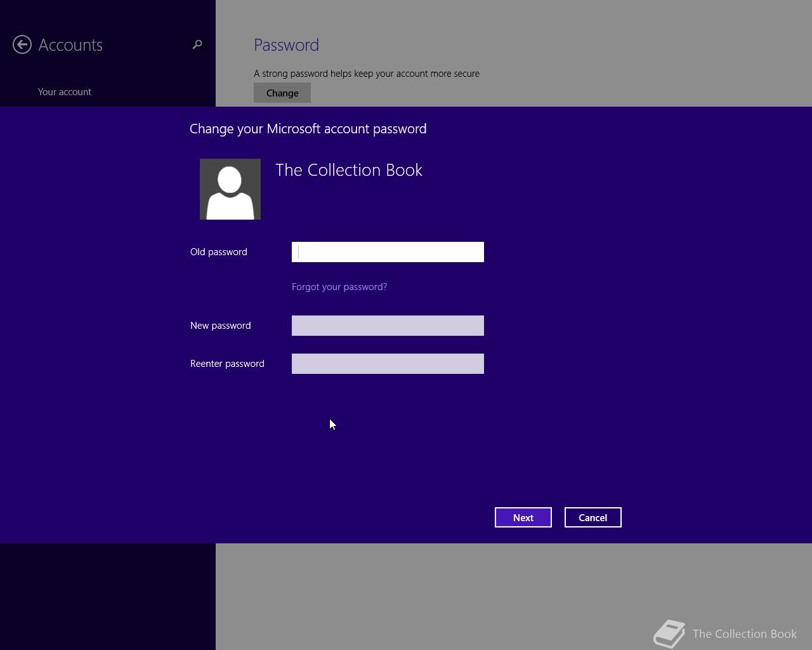Click the Old password label
This screenshot has width=812, height=650.
[219, 252]
